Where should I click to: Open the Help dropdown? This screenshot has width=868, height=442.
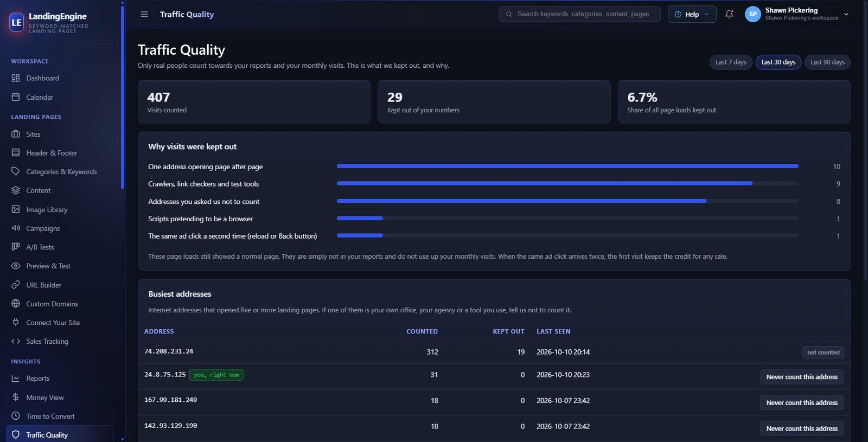(x=692, y=14)
